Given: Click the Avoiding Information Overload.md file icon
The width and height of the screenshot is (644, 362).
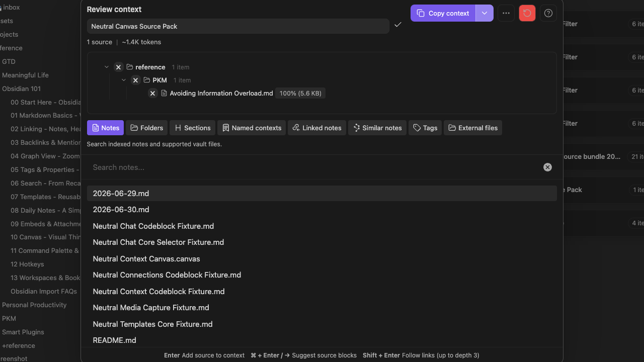Looking at the screenshot, I should pos(164,93).
